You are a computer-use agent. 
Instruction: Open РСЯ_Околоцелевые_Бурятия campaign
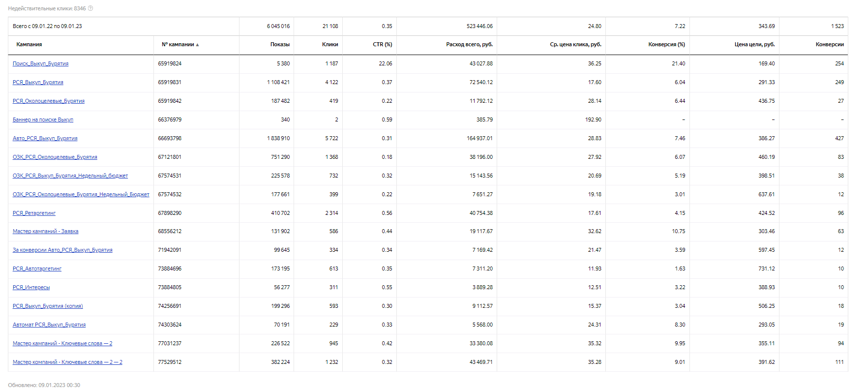click(x=48, y=101)
